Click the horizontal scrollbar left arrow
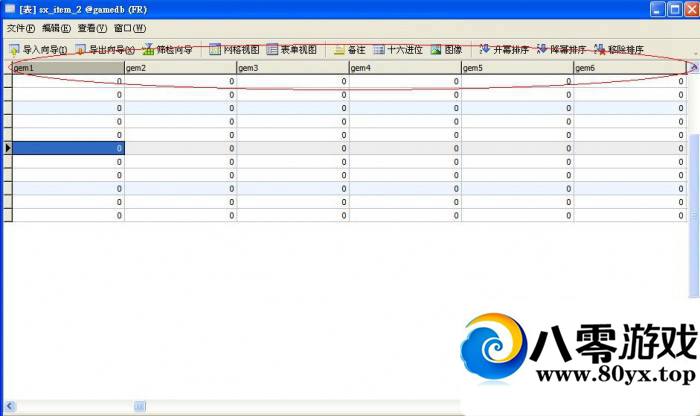The height and width of the screenshot is (416, 700). [x=9, y=407]
